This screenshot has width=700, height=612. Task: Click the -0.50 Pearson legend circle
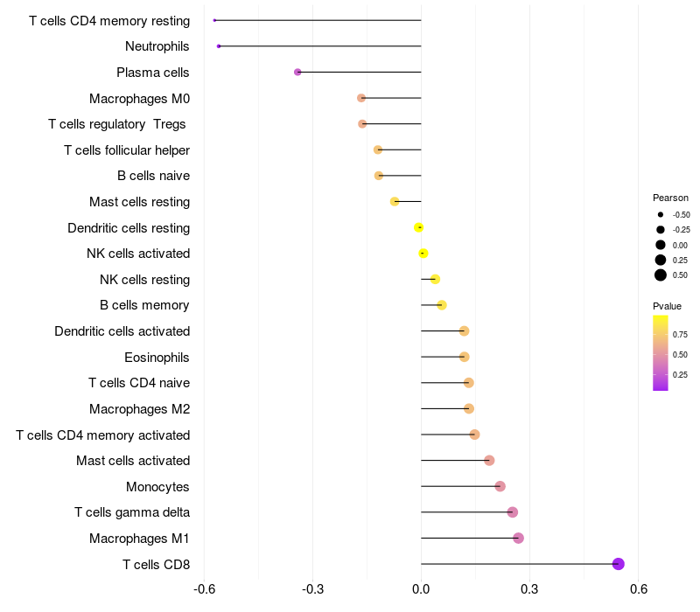[661, 214]
